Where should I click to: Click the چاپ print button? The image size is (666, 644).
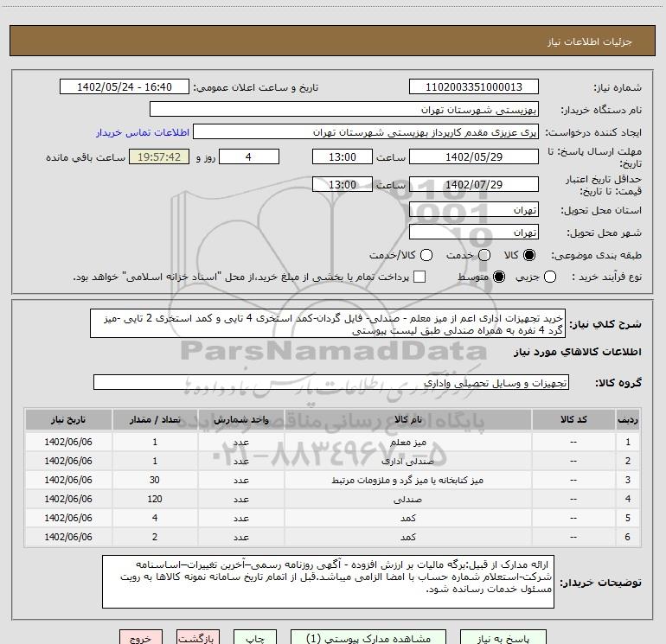click(x=255, y=638)
